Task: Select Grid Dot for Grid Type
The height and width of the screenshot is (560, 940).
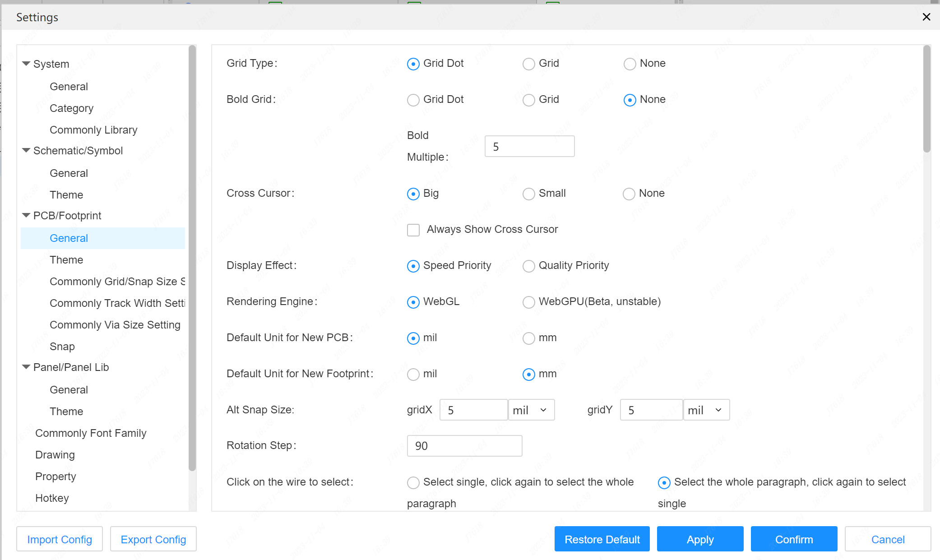Action: [413, 63]
